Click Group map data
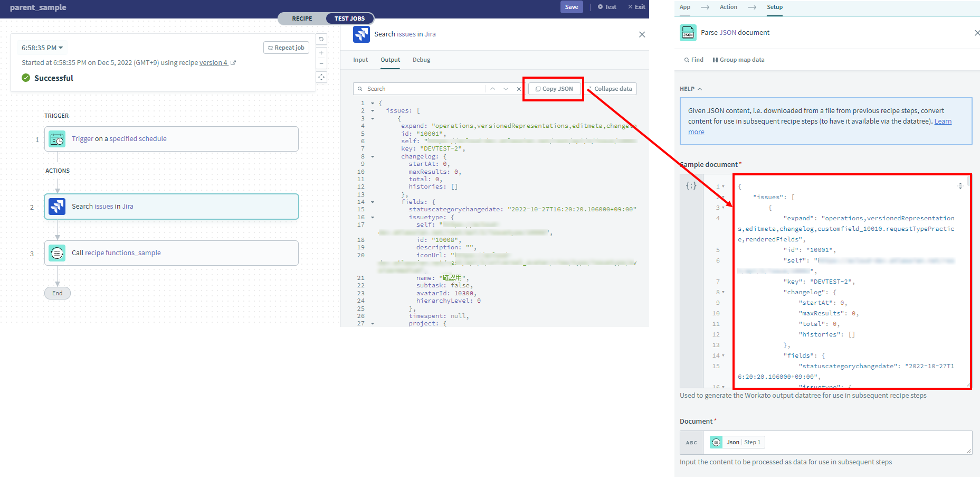The image size is (980, 477). click(738, 60)
